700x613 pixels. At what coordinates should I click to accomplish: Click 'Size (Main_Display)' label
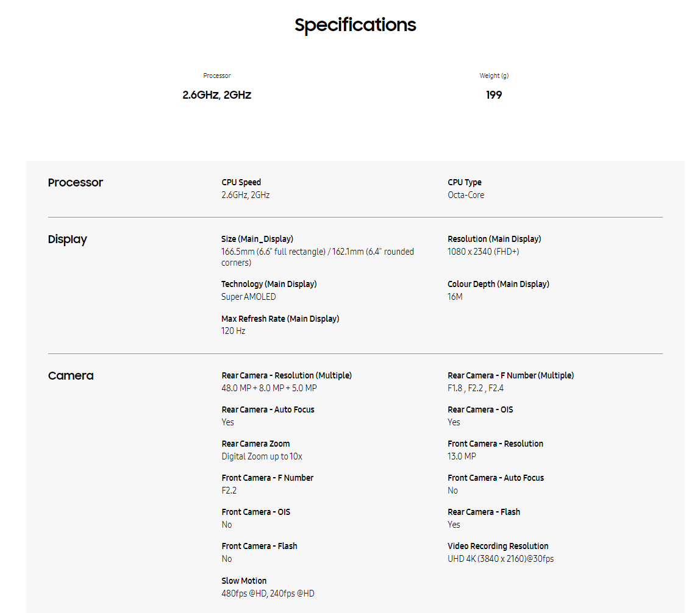257,239
